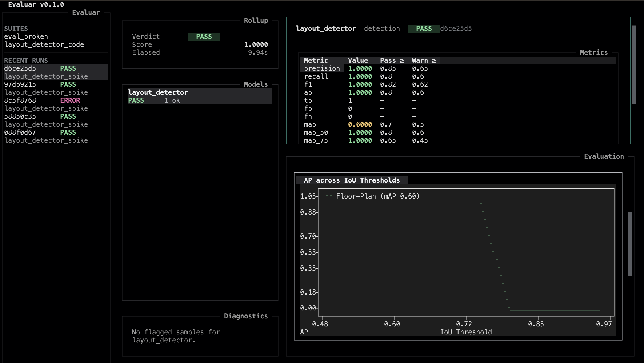Click the Evaluar v0.1.0 title

pyautogui.click(x=36, y=5)
